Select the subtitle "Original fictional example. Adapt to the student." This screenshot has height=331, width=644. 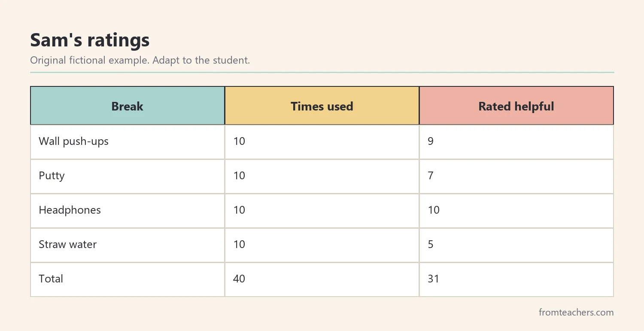[x=140, y=60]
